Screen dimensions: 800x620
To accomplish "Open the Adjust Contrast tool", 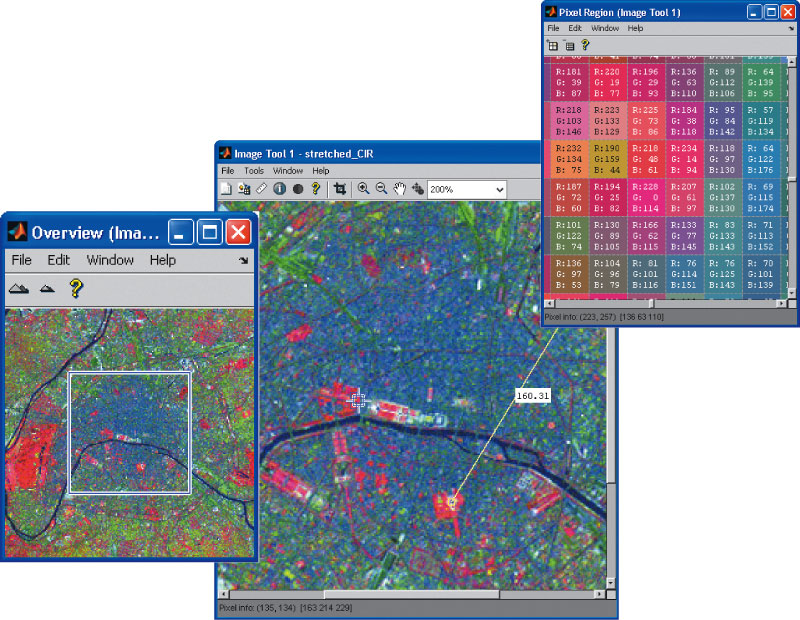I will coord(298,189).
